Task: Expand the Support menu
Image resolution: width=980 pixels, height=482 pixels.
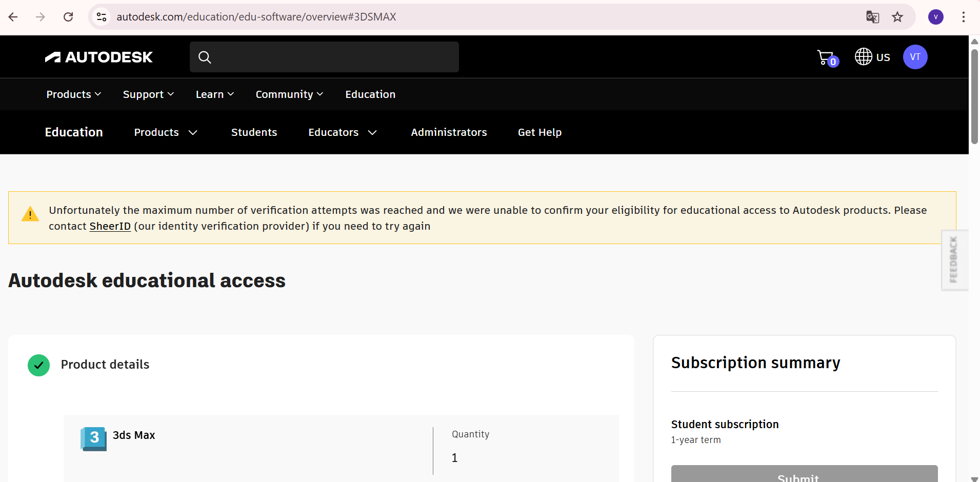Action: (x=148, y=94)
